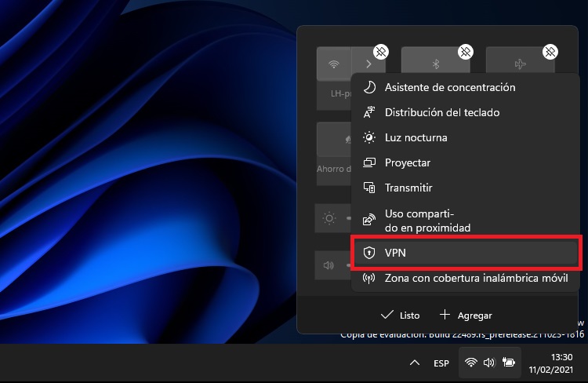Click Listo to finish editing
Image resolution: width=588 pixels, height=383 pixels.
tap(400, 315)
